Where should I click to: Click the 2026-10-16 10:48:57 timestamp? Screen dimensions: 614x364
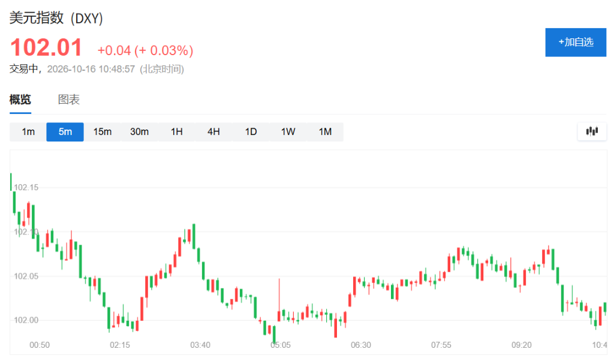[x=91, y=70]
